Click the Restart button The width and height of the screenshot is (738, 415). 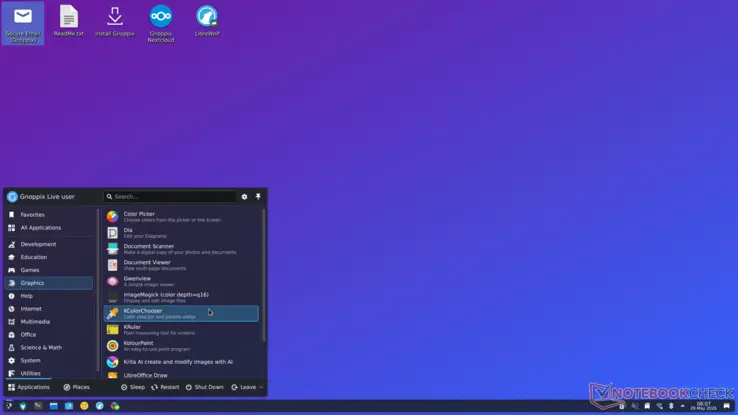tap(165, 387)
